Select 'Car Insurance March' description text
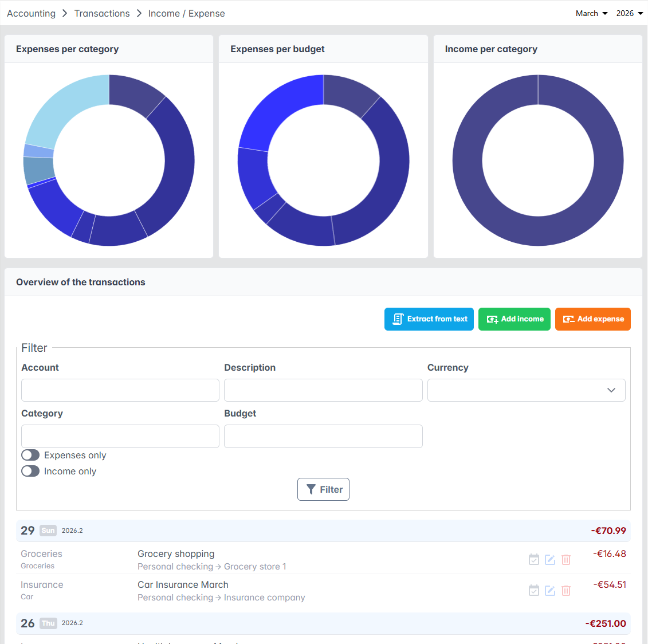Image resolution: width=648 pixels, height=644 pixels. click(x=183, y=585)
